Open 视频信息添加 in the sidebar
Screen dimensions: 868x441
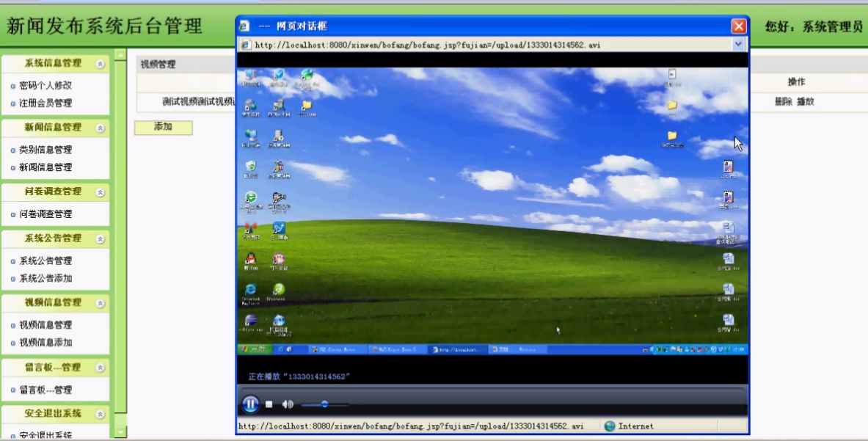click(45, 343)
